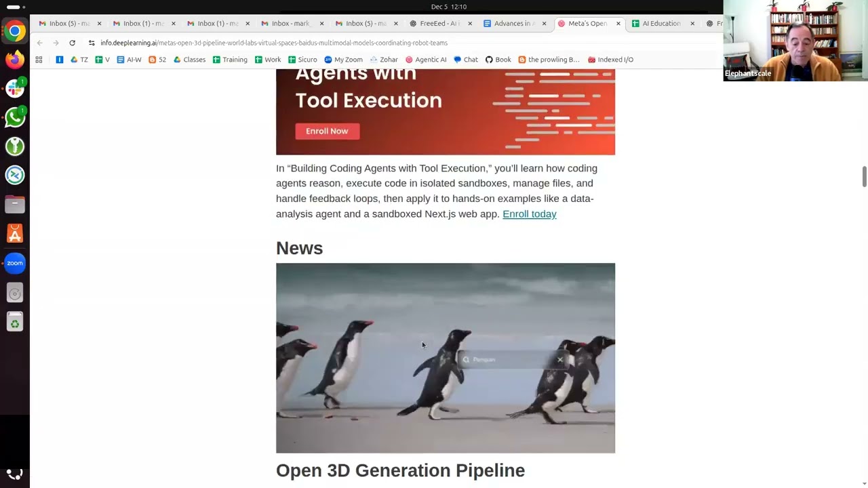Open the prowling B... bookmark
Screen dimensions: 868x488
[549, 60]
